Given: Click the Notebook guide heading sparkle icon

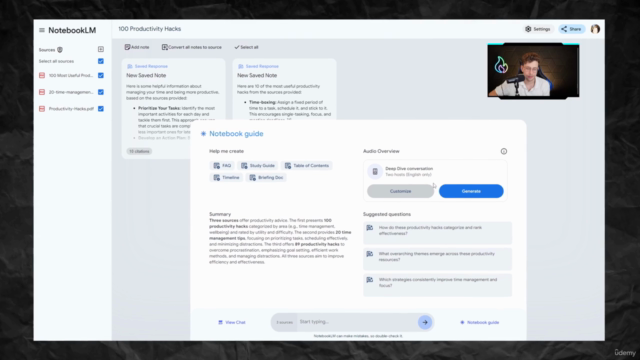Looking at the screenshot, I should (203, 134).
